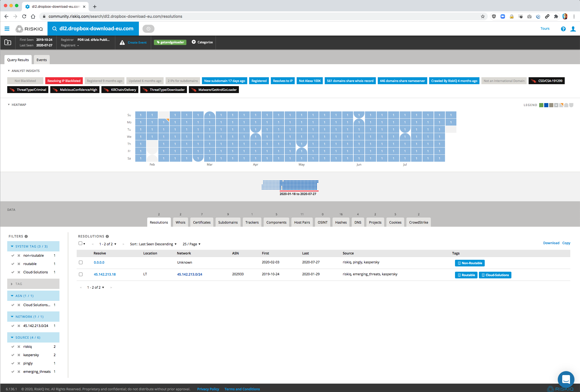Exclude the emerging_threats source with X
The width and height of the screenshot is (580, 392).
click(x=19, y=372)
